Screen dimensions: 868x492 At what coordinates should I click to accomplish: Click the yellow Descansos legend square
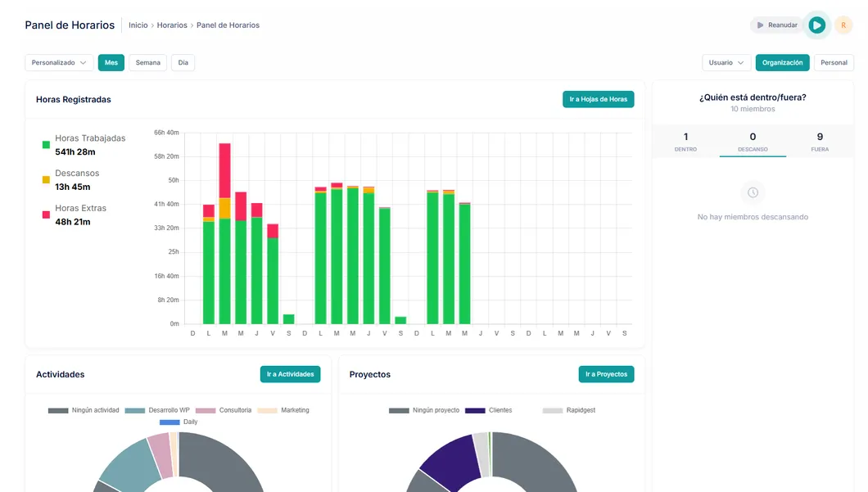[x=46, y=180]
